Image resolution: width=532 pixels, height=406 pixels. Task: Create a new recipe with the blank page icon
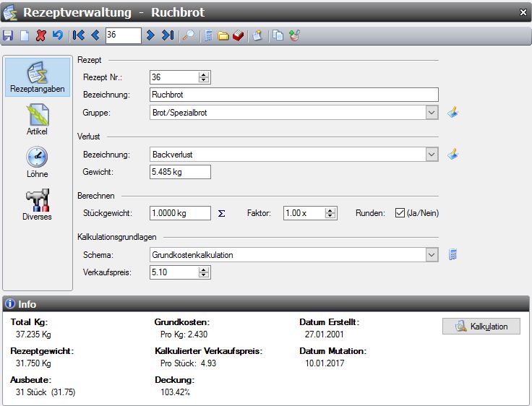click(x=24, y=35)
